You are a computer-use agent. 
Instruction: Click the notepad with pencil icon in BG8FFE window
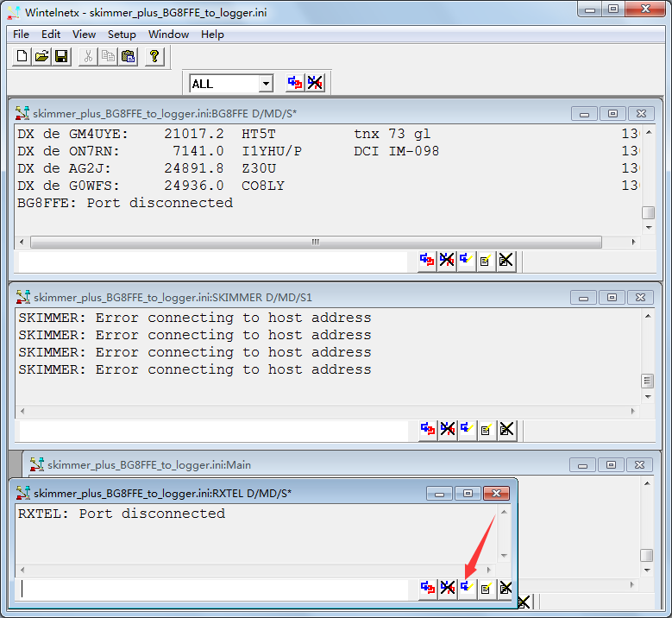click(x=486, y=261)
